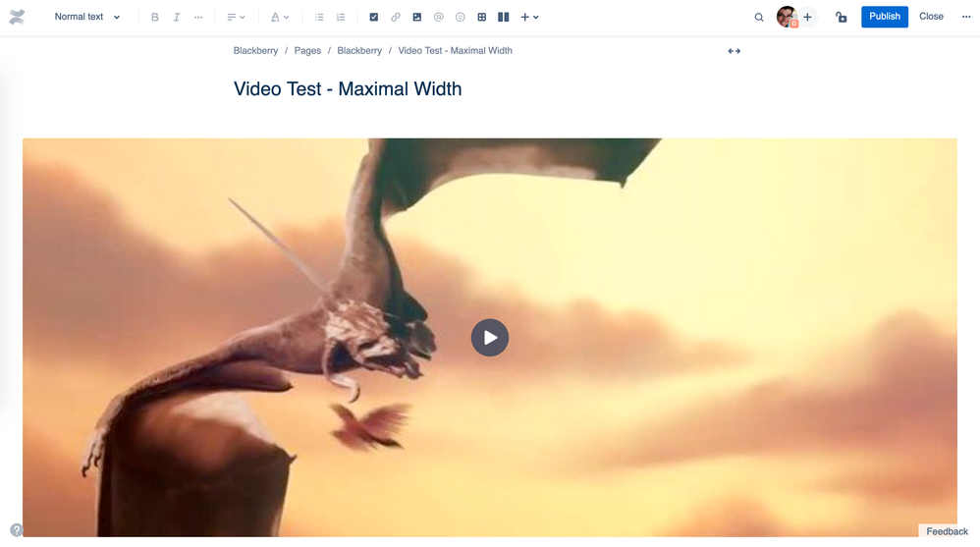This screenshot has width=980, height=547.
Task: Click the Publish button
Action: pyautogui.click(x=885, y=17)
